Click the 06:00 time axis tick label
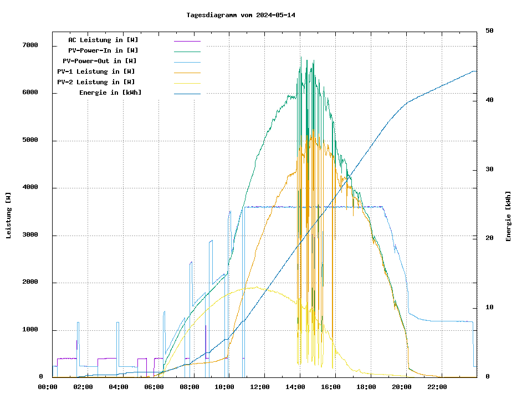532x399 pixels. [x=154, y=387]
